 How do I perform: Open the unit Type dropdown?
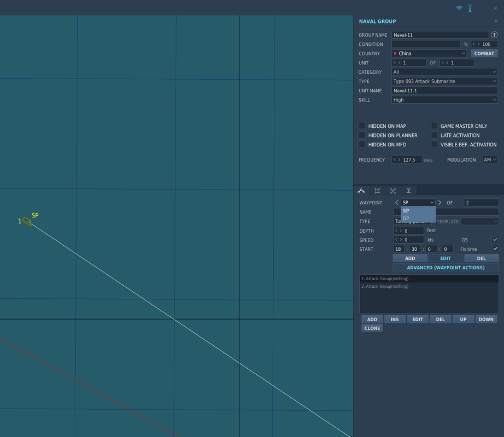[x=444, y=81]
